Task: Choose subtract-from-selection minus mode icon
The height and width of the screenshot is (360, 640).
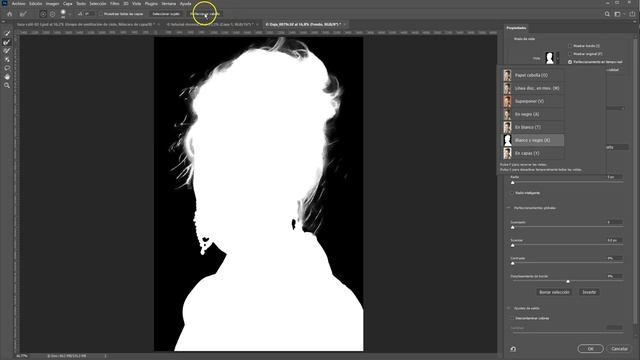Action: point(53,14)
